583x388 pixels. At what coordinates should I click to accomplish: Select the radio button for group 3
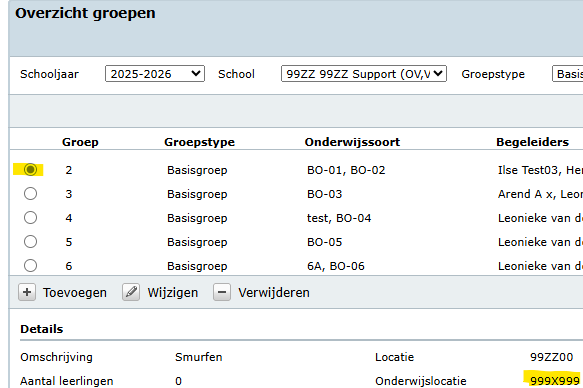(x=30, y=194)
